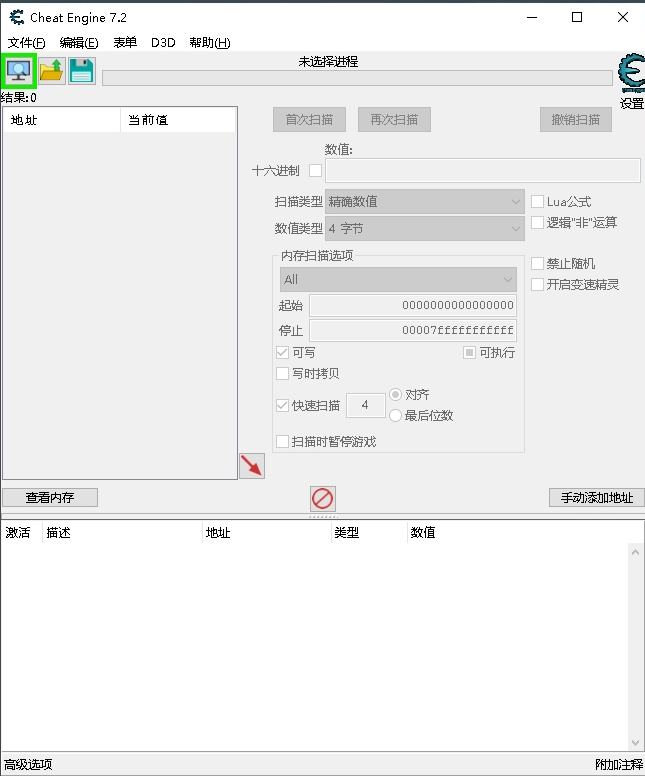Screen dimensions: 645x776
Task: Open the 编辑(E) menu
Action: pos(79,43)
